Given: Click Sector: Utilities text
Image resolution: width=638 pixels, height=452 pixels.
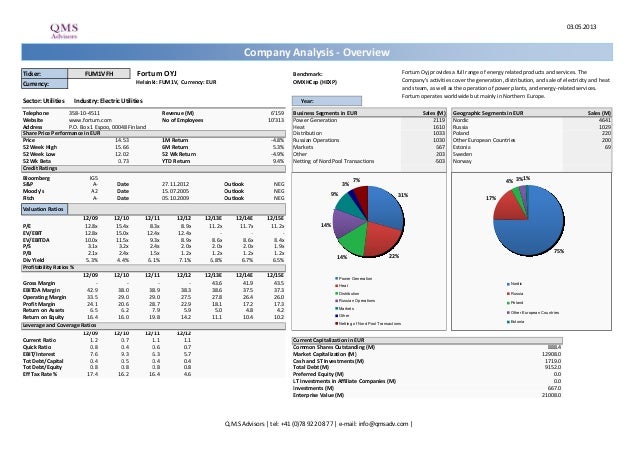Looking at the screenshot, I should pyautogui.click(x=44, y=101).
